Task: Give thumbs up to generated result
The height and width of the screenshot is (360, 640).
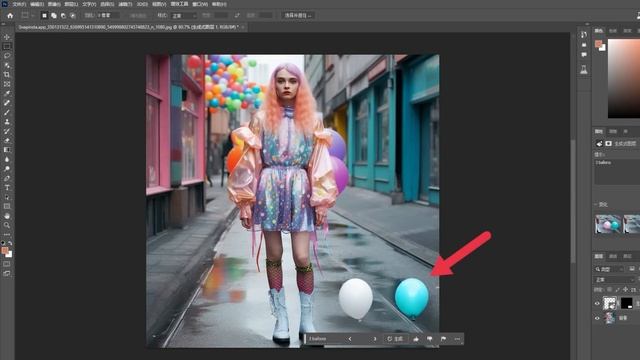Action: 416,339
